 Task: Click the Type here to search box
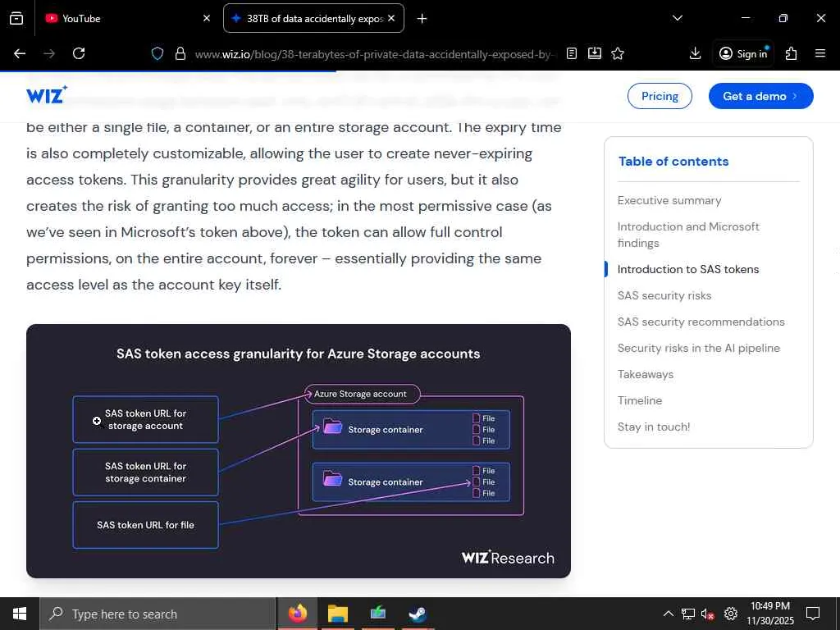point(157,614)
